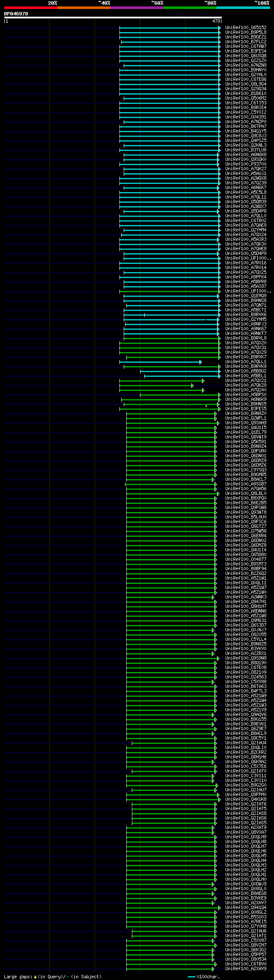Open hit UniRef100_C9YSQ3

(246, 470)
